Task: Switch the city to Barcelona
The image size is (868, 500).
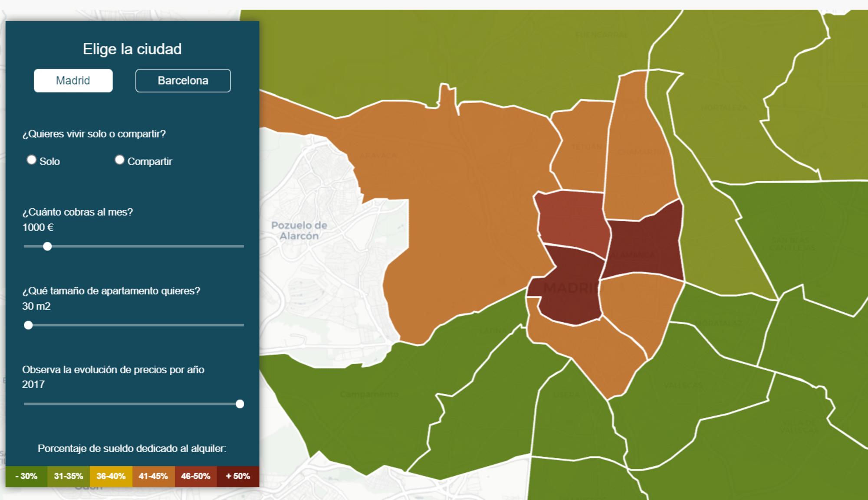Action: (x=183, y=80)
